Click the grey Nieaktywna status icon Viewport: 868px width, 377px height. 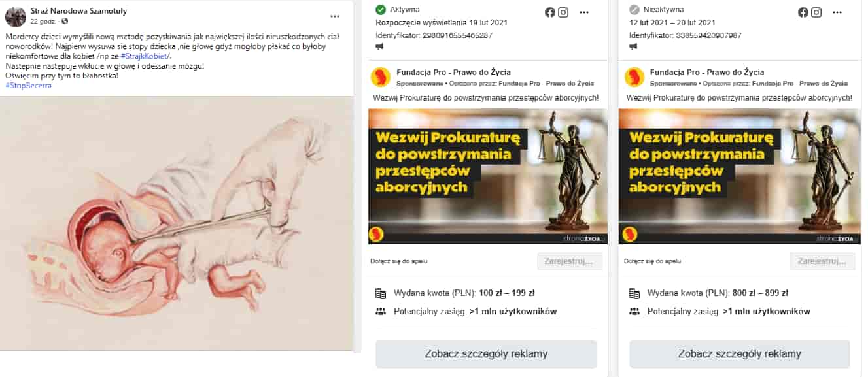(x=634, y=10)
